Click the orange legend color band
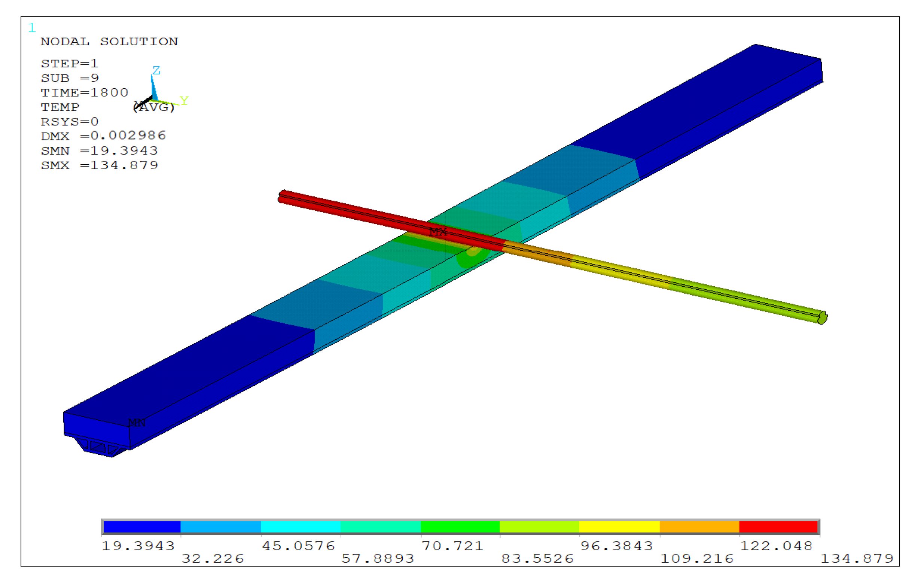 pyautogui.click(x=699, y=527)
